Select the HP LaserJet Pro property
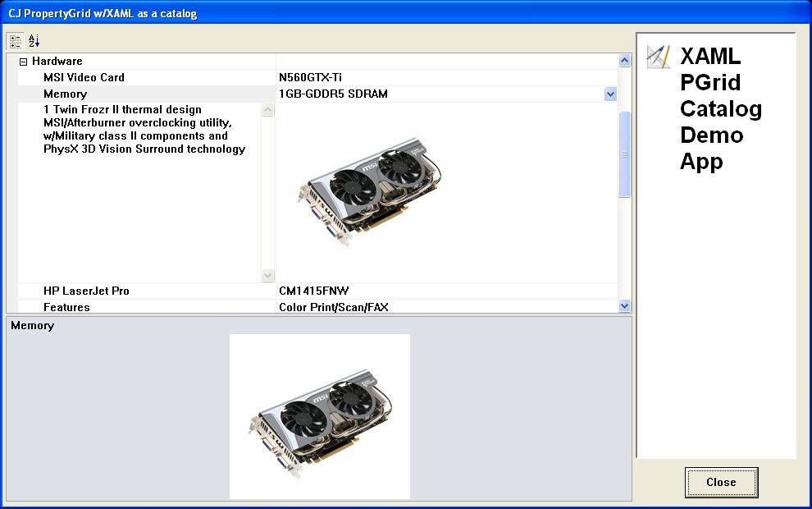The image size is (812, 509). click(x=86, y=291)
